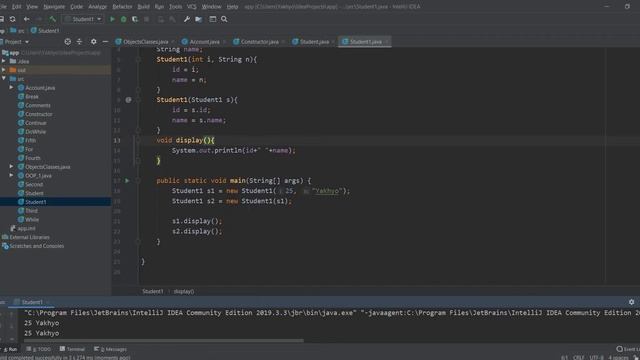The image size is (640, 360).
Task: Expand the .idea folder
Action: coord(4,61)
